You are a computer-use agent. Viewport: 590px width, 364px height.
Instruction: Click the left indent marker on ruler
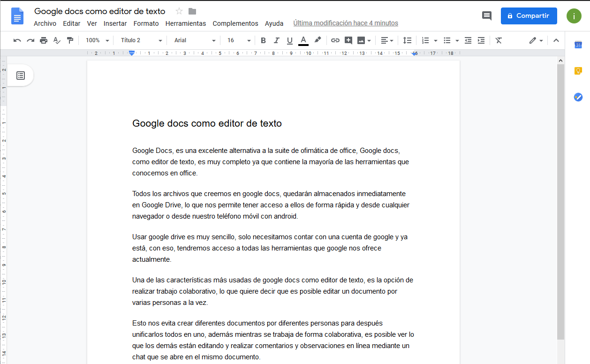click(x=132, y=53)
